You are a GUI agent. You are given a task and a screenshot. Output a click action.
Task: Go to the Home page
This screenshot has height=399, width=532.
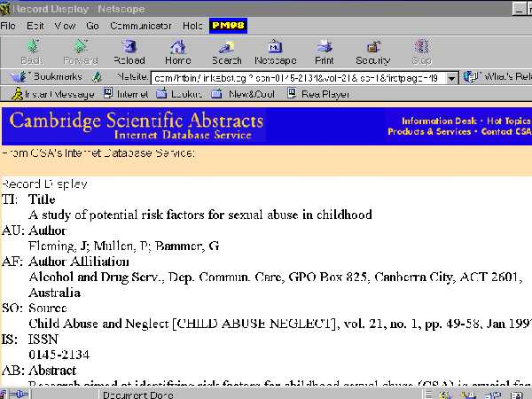tap(178, 52)
